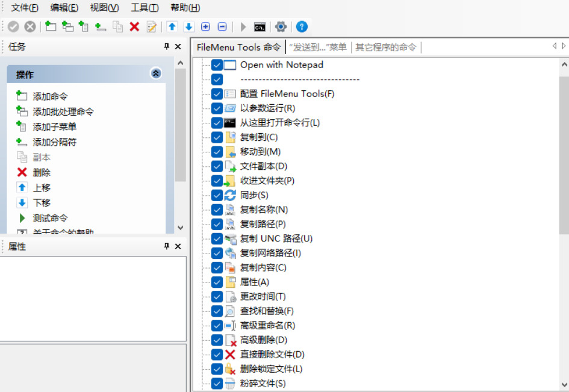569x392 pixels.
Task: Click 上移 in the task panel
Action: [42, 188]
